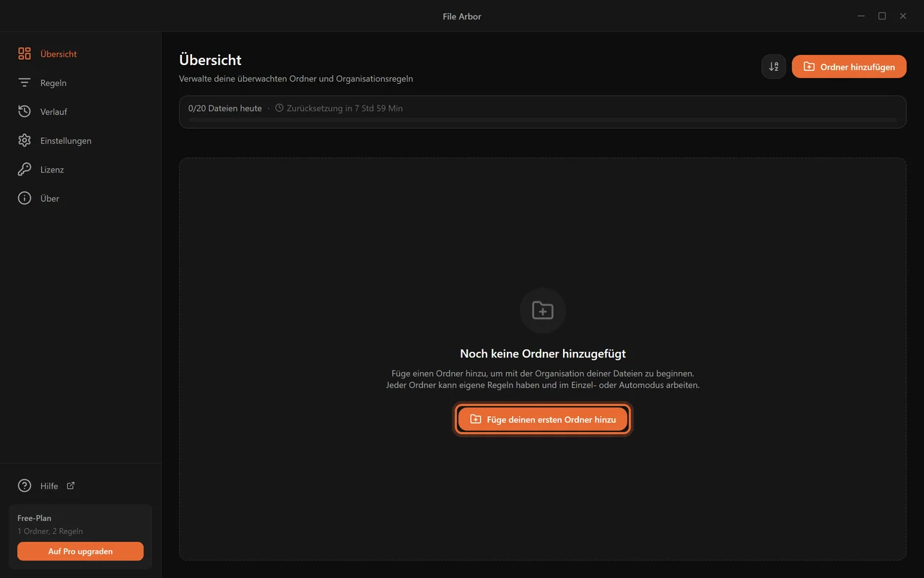Click the daily file quota progress bar
The height and width of the screenshot is (578, 924).
(x=543, y=120)
